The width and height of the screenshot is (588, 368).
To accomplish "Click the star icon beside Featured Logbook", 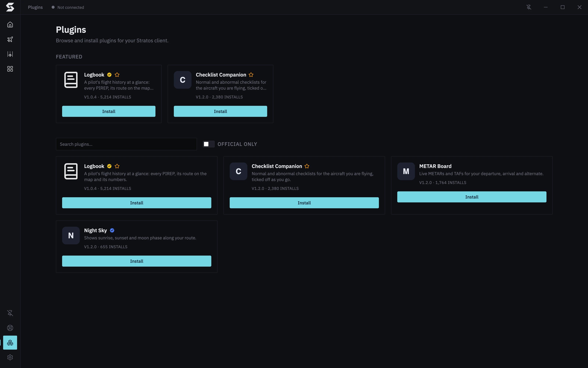I will (x=117, y=75).
